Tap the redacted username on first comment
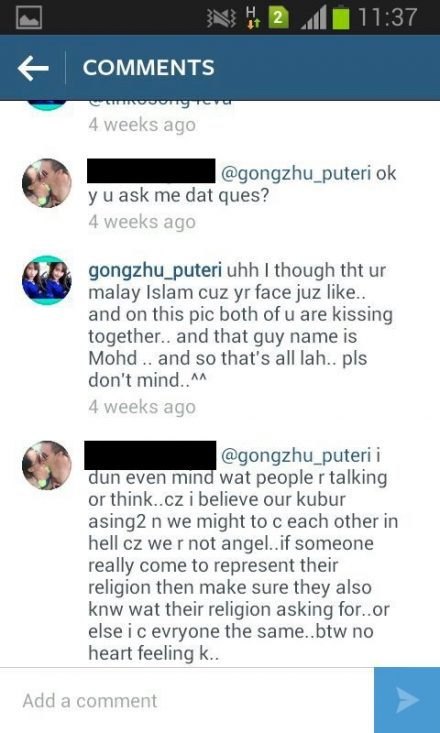 151,171
